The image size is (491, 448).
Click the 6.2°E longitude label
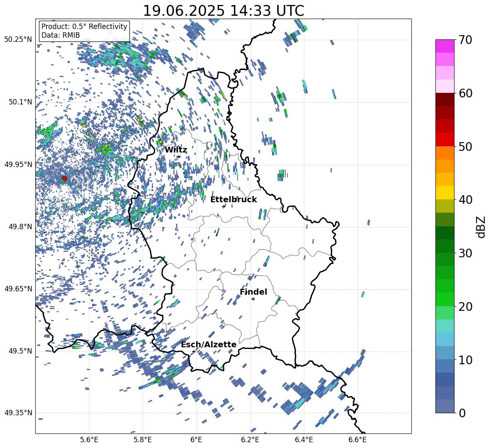point(250,440)
